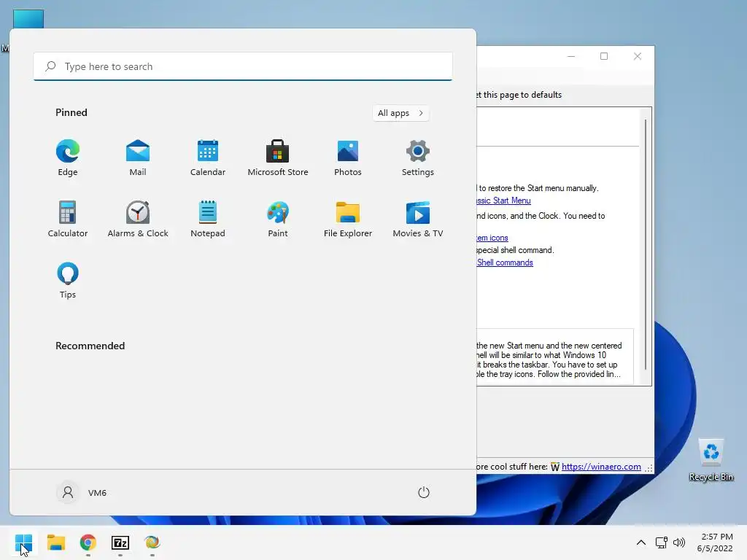Open the network tray icon
This screenshot has height=560, width=747.
coord(661,542)
